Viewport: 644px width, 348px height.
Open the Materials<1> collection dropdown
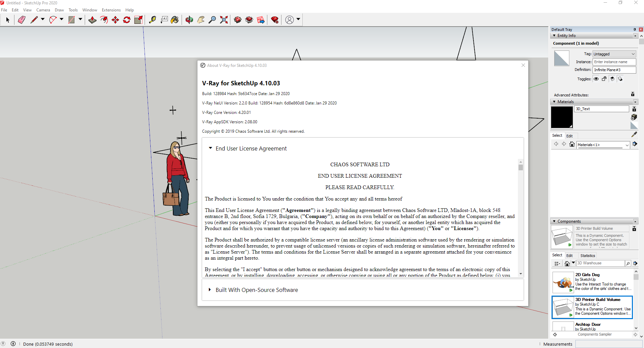click(x=603, y=145)
